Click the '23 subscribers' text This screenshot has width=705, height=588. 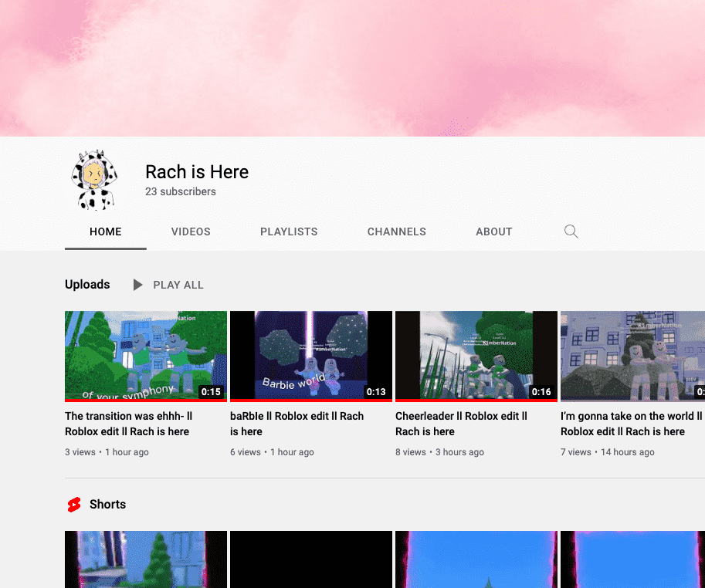[x=180, y=191]
